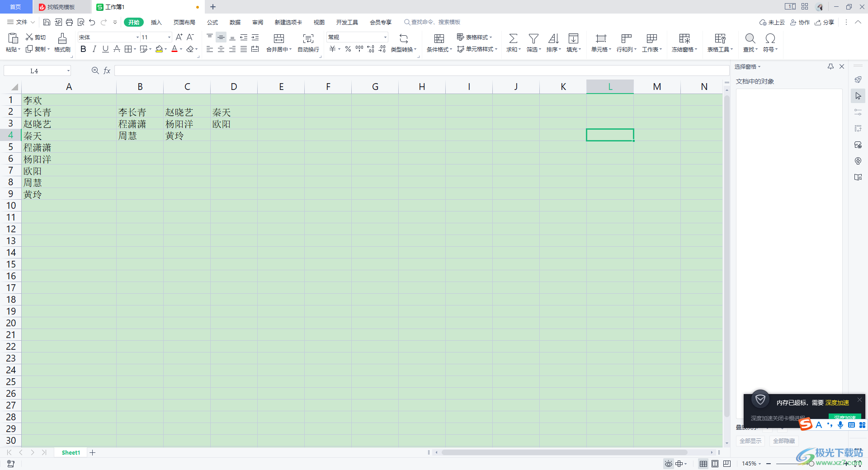Click the Auto Wrap (自动换行) icon
This screenshot has width=868, height=470.
308,38
